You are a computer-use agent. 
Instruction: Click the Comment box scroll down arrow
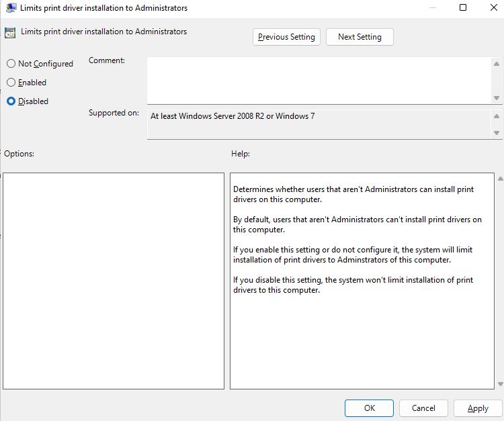click(497, 98)
